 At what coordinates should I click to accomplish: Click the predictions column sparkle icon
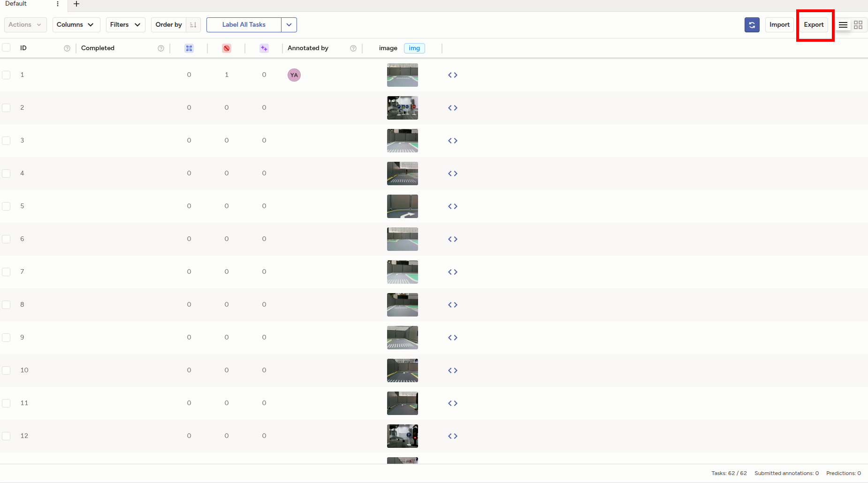264,48
